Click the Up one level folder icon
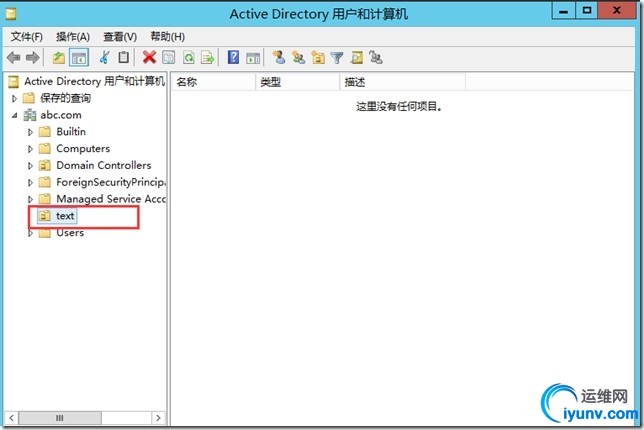The image size is (644, 430). coord(59,58)
